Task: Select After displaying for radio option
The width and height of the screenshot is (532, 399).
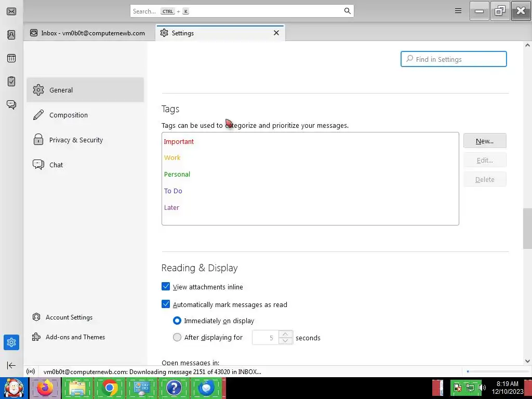Action: point(177,337)
